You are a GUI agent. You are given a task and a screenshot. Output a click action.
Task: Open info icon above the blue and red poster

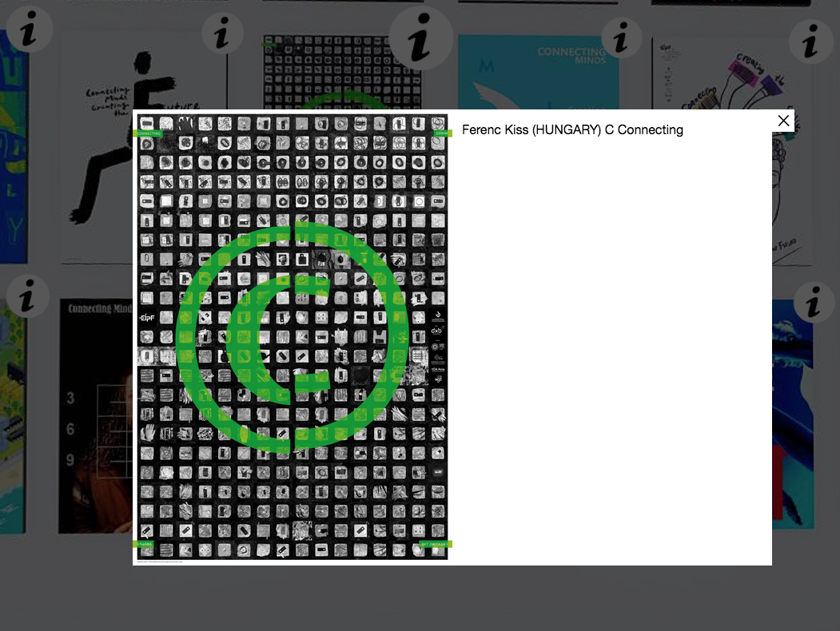click(814, 303)
